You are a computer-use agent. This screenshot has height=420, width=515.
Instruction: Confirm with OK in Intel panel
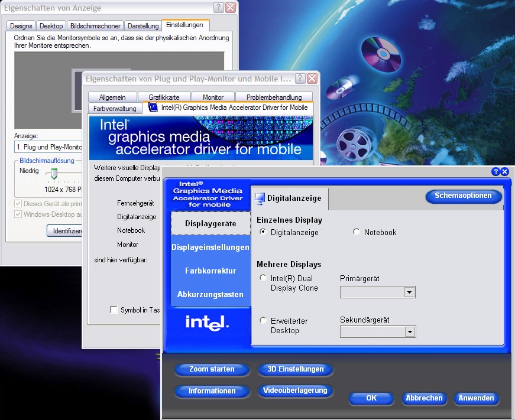[371, 398]
